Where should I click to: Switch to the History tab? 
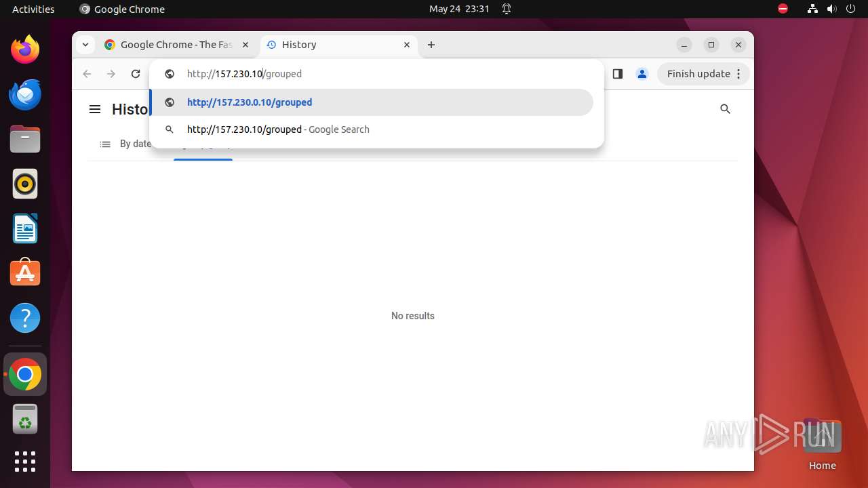(338, 45)
